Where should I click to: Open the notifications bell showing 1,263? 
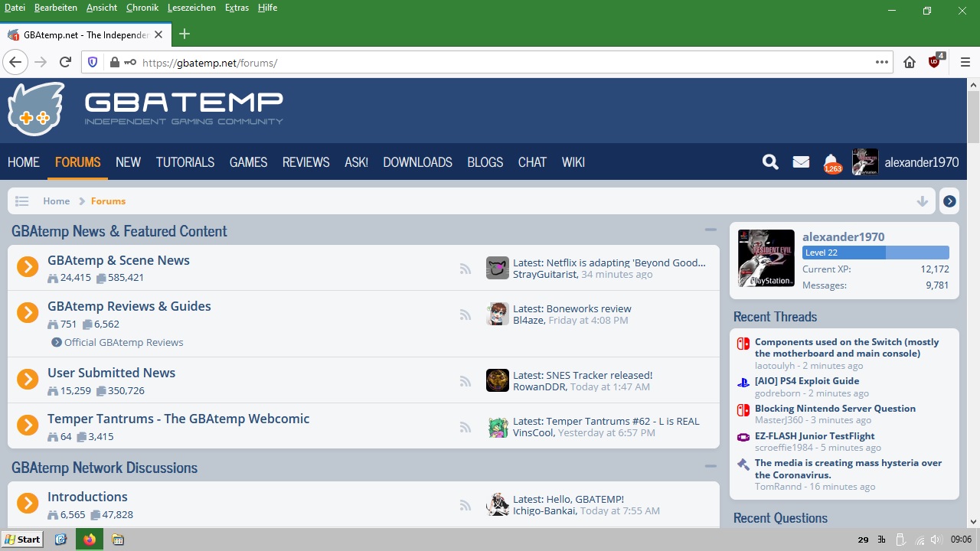coord(832,163)
